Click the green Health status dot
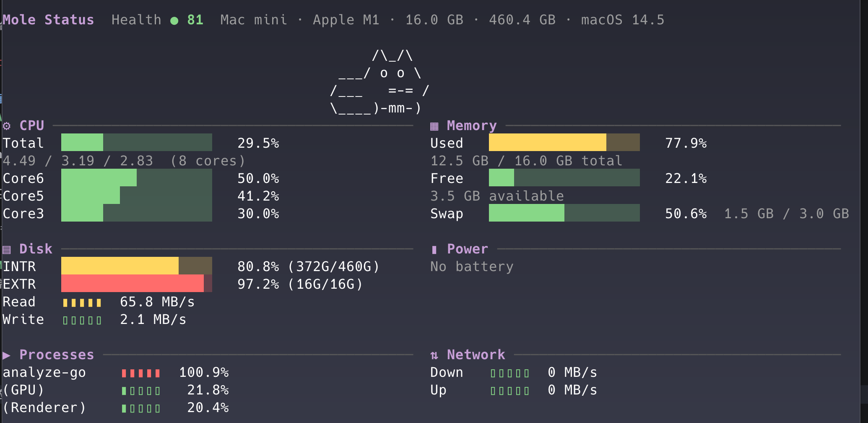The height and width of the screenshot is (423, 868). (174, 21)
